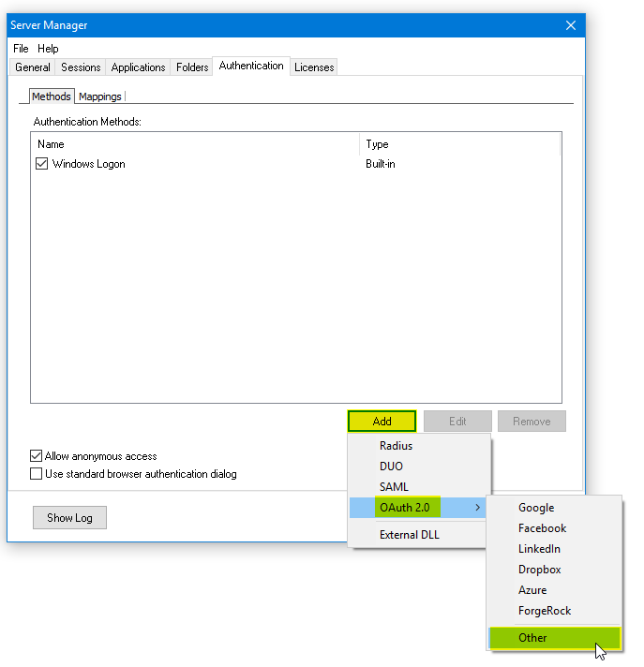Select the OAuth 2.0 menu entry
Screen dimensions: 644x667
[x=417, y=508]
